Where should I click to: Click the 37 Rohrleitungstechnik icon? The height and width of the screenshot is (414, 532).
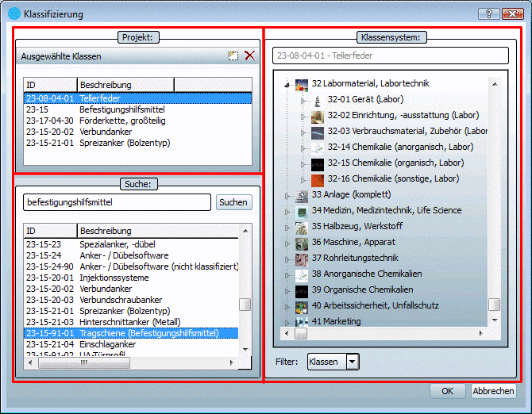pyautogui.click(x=301, y=259)
